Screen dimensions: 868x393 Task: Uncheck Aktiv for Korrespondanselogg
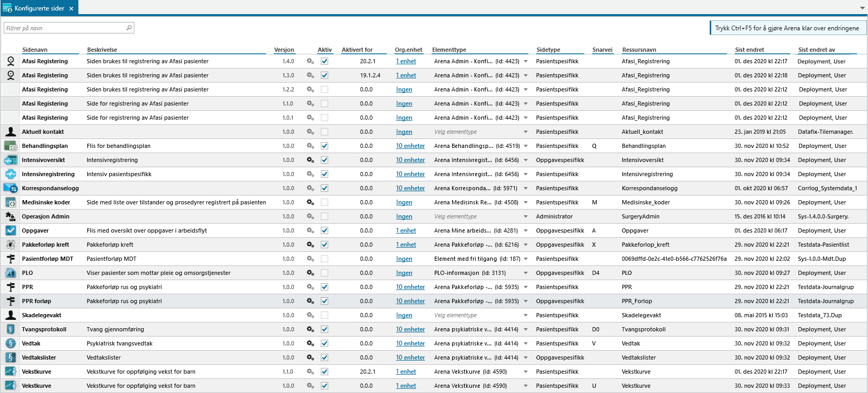click(x=325, y=188)
